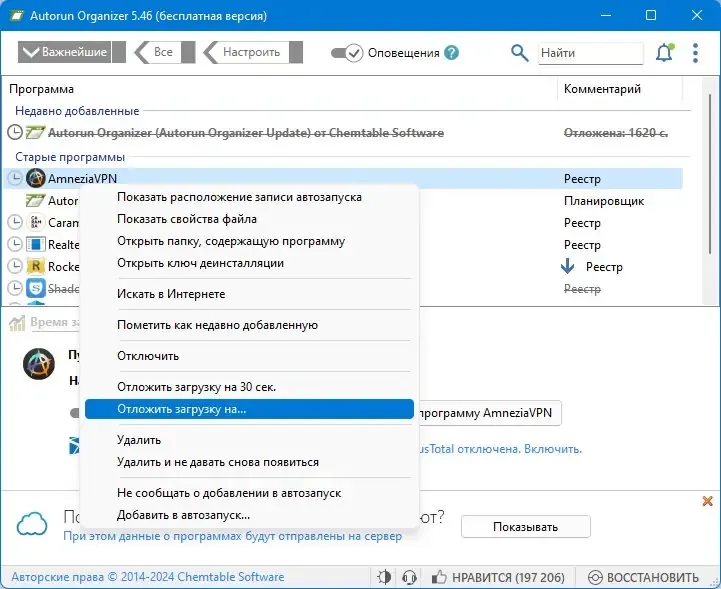
Task: Choose Показать свойства файла
Action: point(249,219)
